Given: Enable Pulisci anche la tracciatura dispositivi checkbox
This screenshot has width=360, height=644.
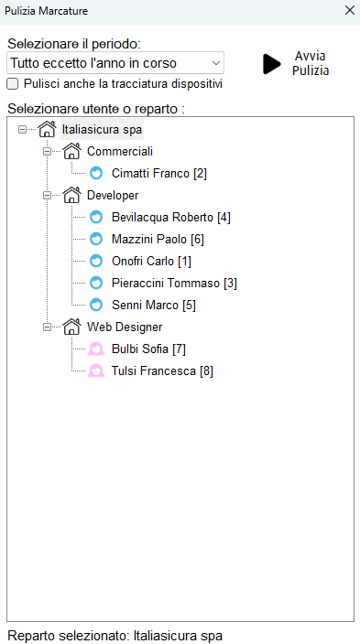Looking at the screenshot, I should [13, 84].
